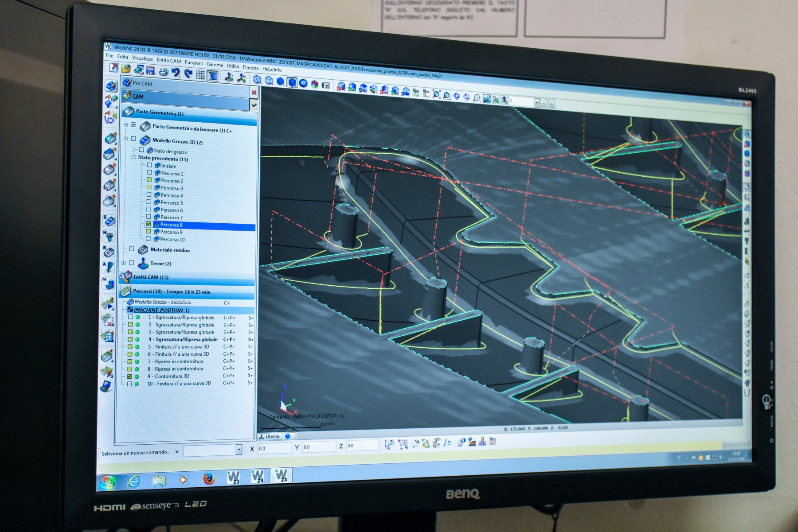This screenshot has height=532, width=798.
Task: Check the 10 - Finitura a una curva 3D checkbox
Action: 129,384
